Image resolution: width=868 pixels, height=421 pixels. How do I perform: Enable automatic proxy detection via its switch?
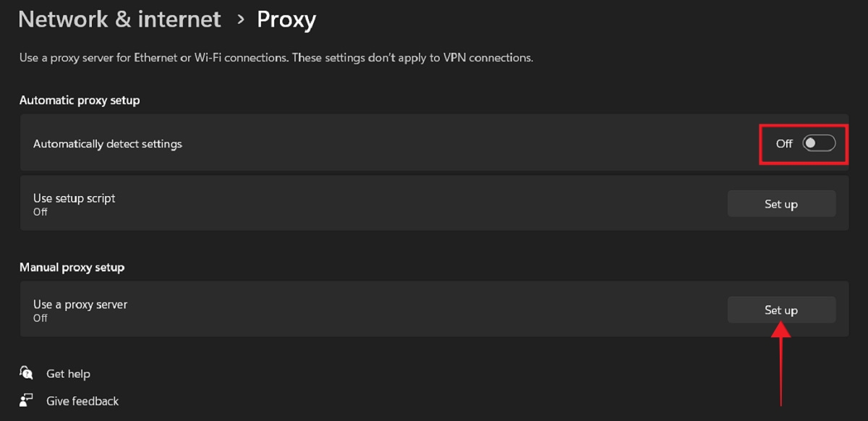(817, 144)
